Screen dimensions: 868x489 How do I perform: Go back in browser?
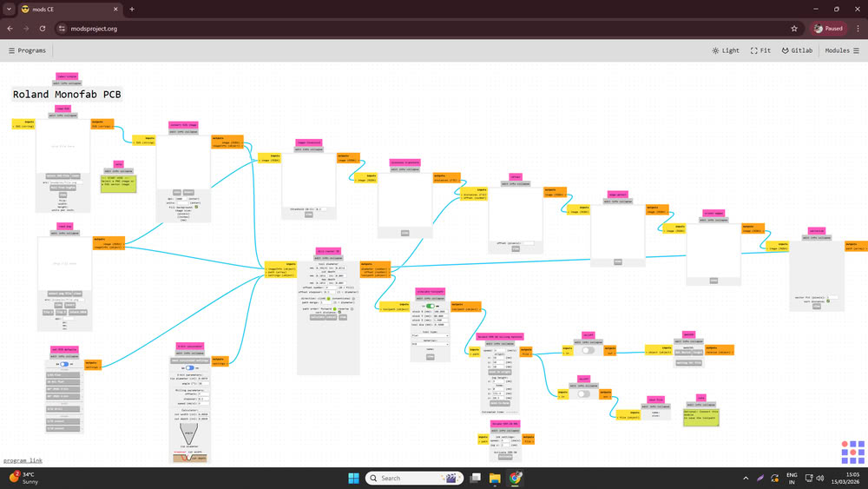click(x=10, y=29)
